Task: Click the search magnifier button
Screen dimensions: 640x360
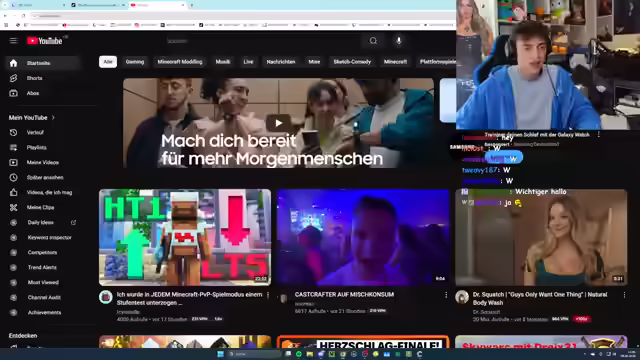Action: tap(373, 41)
